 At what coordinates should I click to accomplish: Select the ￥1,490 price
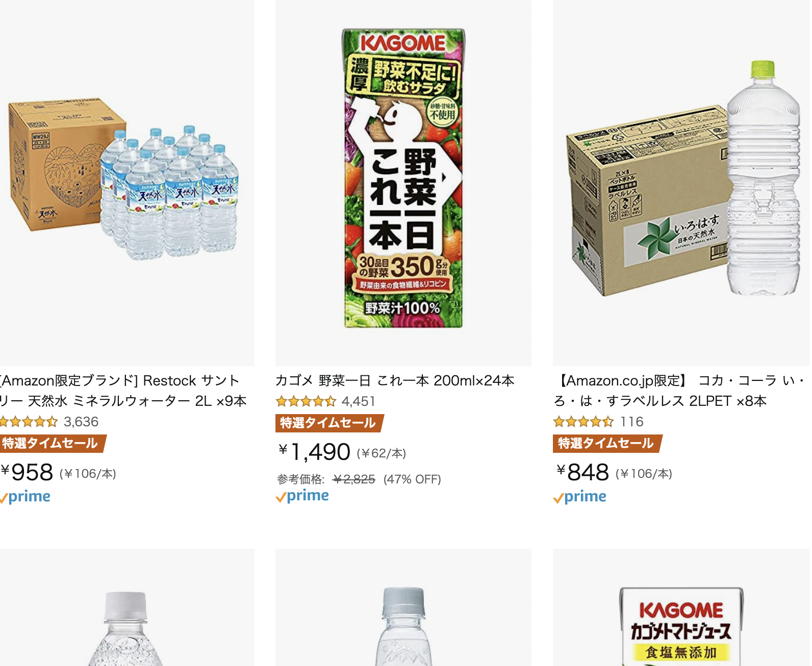pos(315,452)
